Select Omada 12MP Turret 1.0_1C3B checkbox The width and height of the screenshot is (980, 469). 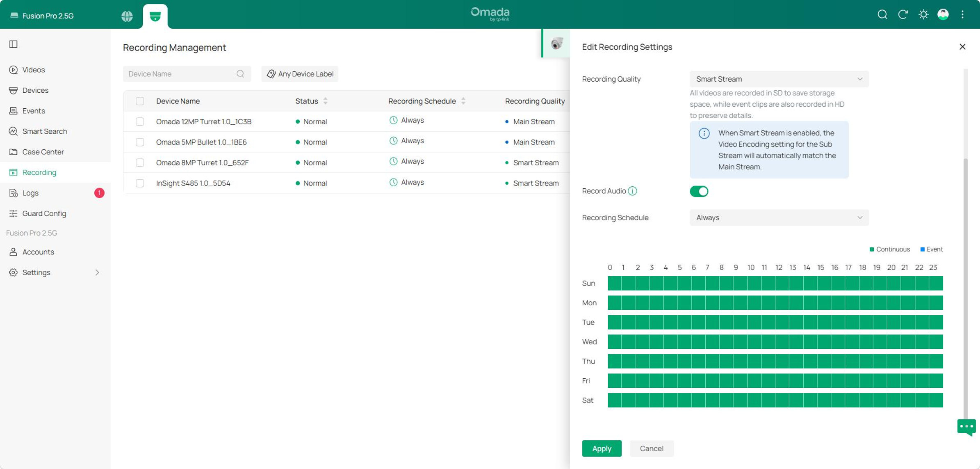click(x=140, y=121)
